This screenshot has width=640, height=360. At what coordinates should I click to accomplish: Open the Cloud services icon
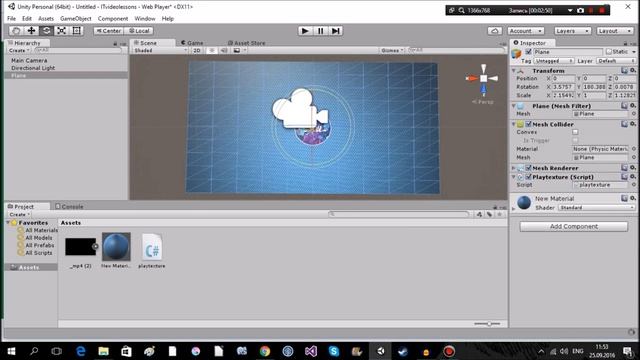coord(495,31)
